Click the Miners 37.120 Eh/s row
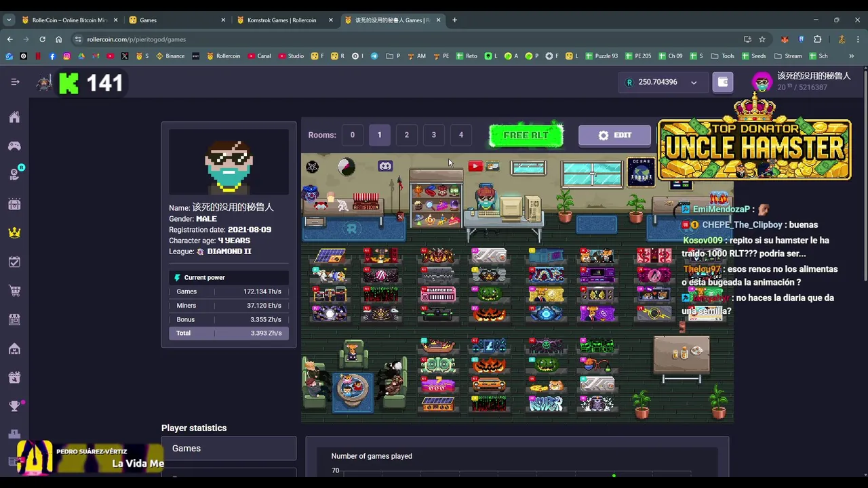Screen dimensions: 868x488 coord(229,306)
